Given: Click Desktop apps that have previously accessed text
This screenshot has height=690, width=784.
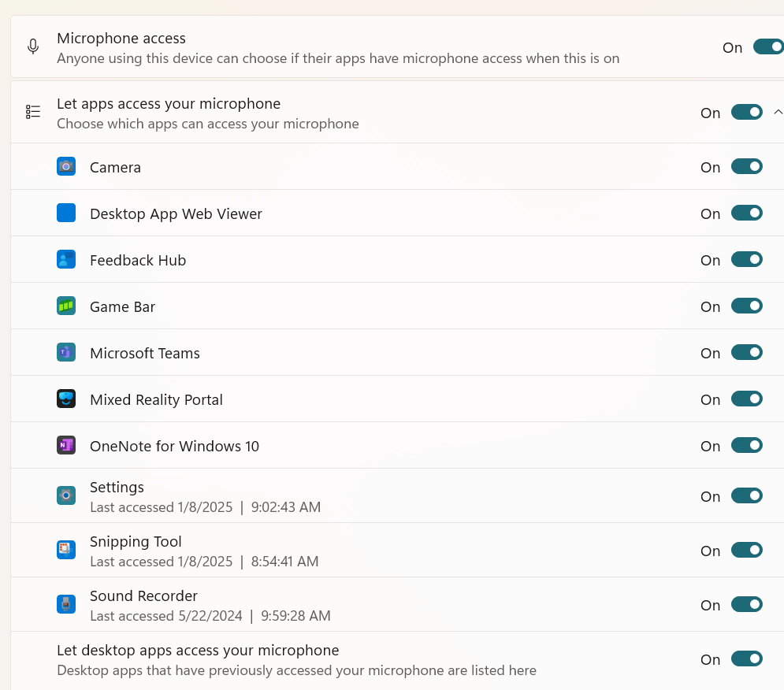Looking at the screenshot, I should (296, 670).
